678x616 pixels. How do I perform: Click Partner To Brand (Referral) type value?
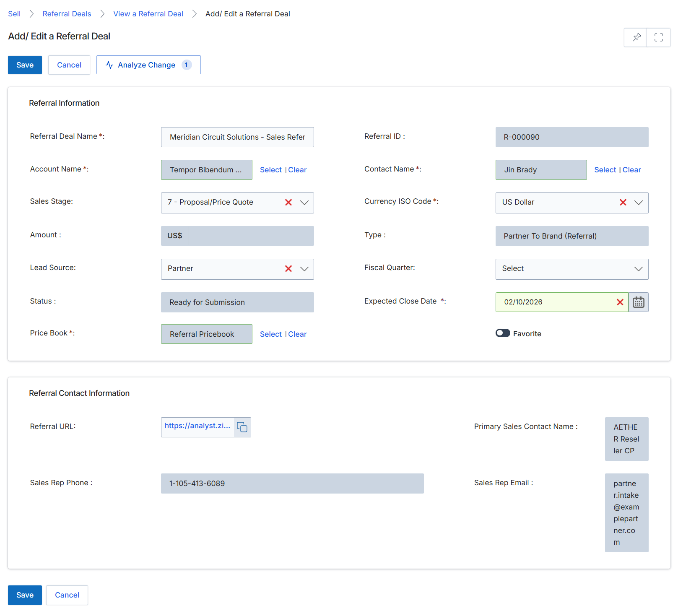pyautogui.click(x=572, y=236)
